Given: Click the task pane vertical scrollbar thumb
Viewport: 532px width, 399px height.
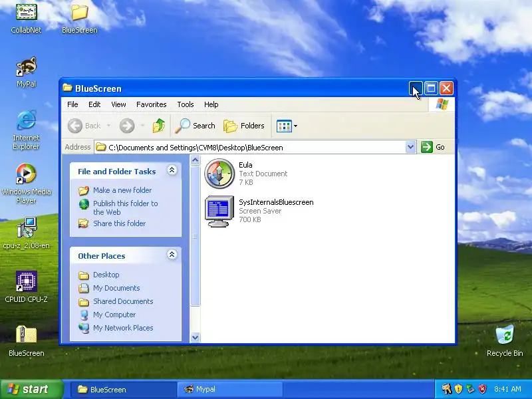Looking at the screenshot, I should point(195,236).
